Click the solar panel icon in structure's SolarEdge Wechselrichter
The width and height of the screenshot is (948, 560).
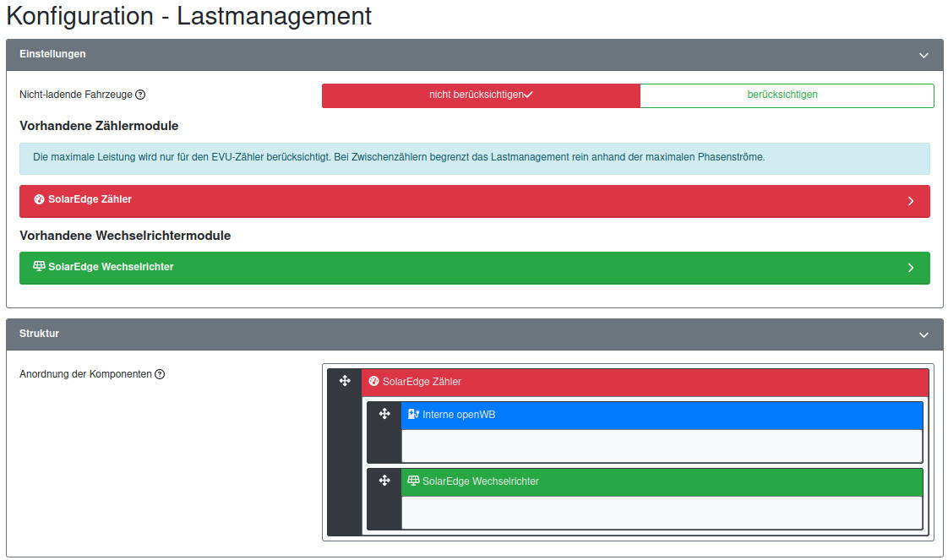pos(413,481)
